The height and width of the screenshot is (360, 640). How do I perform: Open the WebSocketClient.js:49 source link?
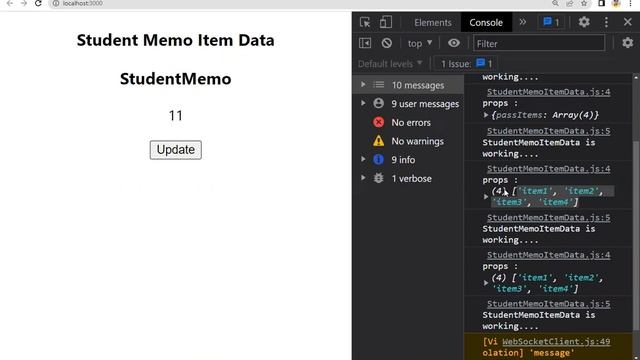tap(556, 342)
